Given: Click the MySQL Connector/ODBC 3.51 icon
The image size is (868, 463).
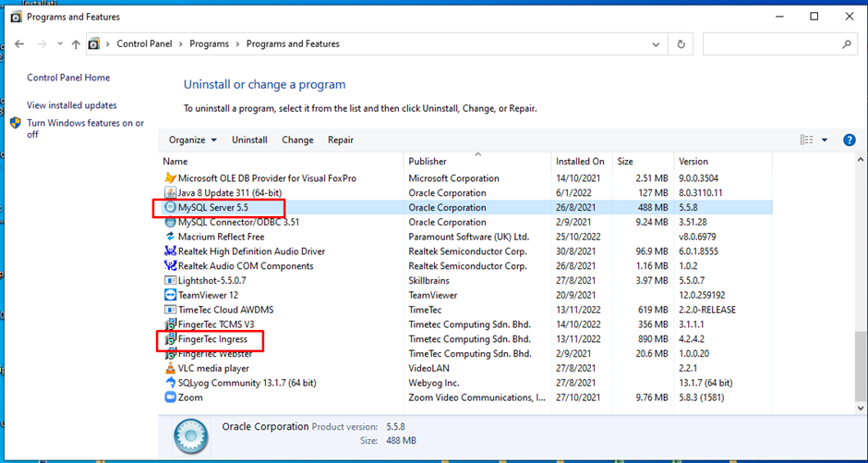Looking at the screenshot, I should click(x=170, y=222).
